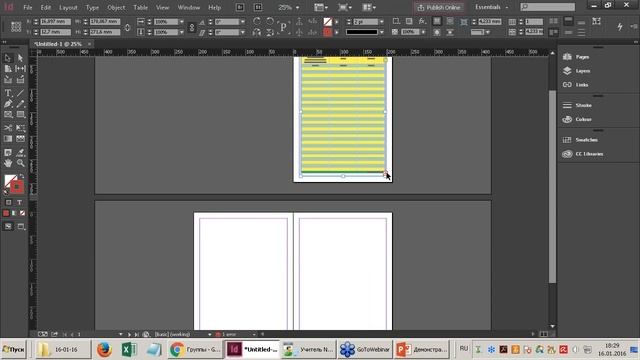Open the scale Y percentage dropdown
This screenshot has height=360, width=640.
point(182,32)
